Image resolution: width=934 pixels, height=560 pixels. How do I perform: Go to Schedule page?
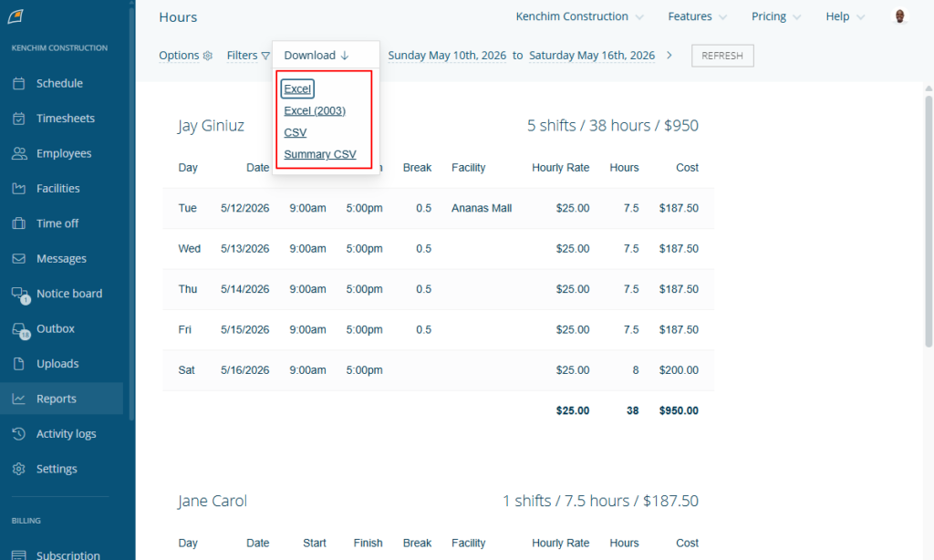[x=59, y=83]
